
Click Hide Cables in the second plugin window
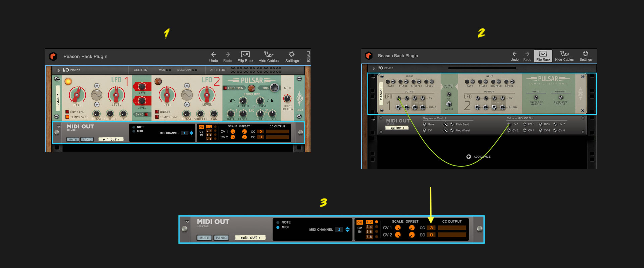[x=564, y=56]
